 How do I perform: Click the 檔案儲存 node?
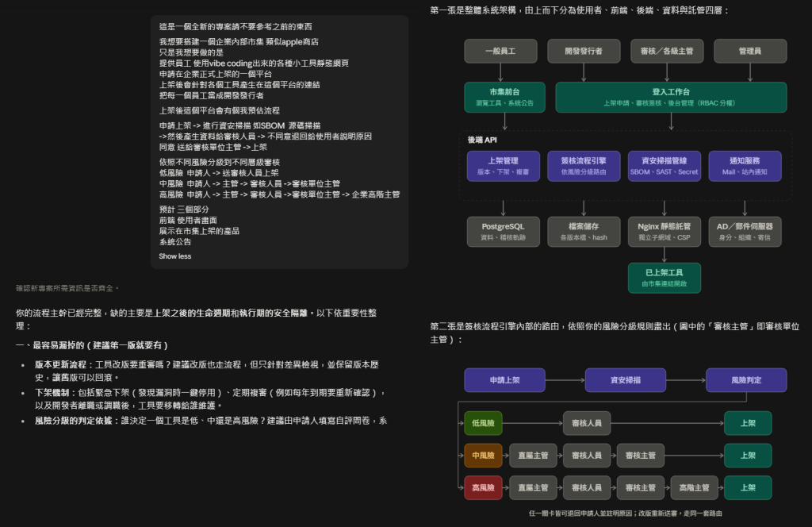584,232
